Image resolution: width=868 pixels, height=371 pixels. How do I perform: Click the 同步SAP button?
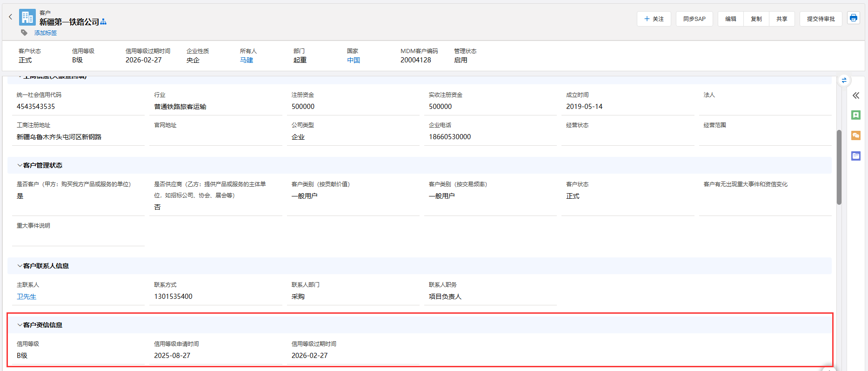click(694, 19)
